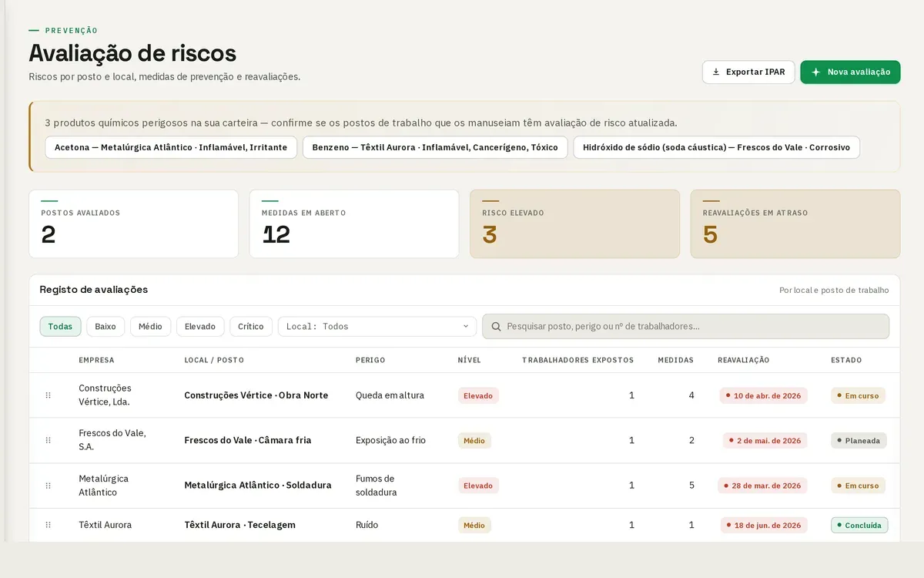924x578 pixels.
Task: Sort by the Nível column header
Action: click(x=469, y=360)
